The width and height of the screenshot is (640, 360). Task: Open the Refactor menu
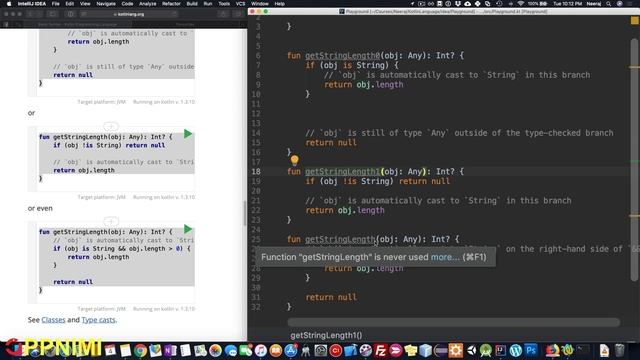[x=171, y=4]
